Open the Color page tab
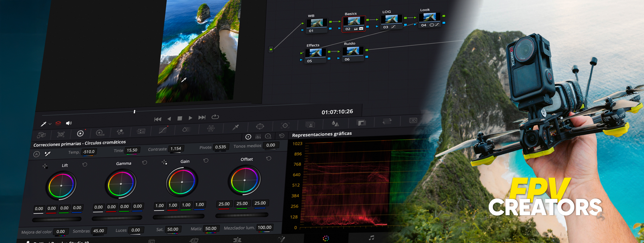This screenshot has height=243, width=644. tap(326, 238)
